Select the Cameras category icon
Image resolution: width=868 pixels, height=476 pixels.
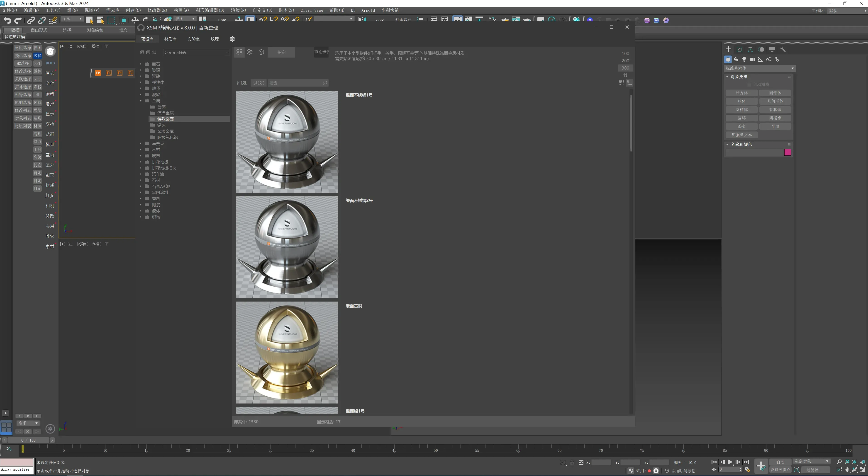pos(752,60)
